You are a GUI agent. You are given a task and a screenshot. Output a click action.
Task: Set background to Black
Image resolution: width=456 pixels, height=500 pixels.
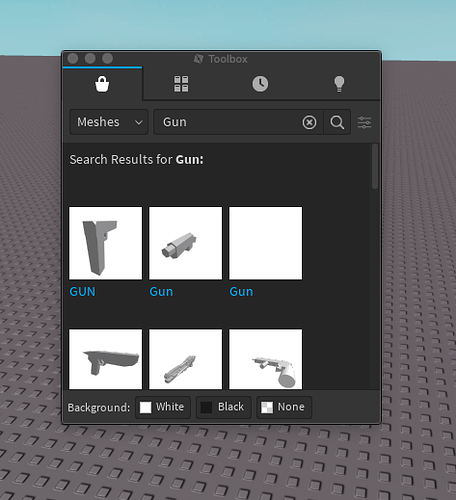coord(224,407)
